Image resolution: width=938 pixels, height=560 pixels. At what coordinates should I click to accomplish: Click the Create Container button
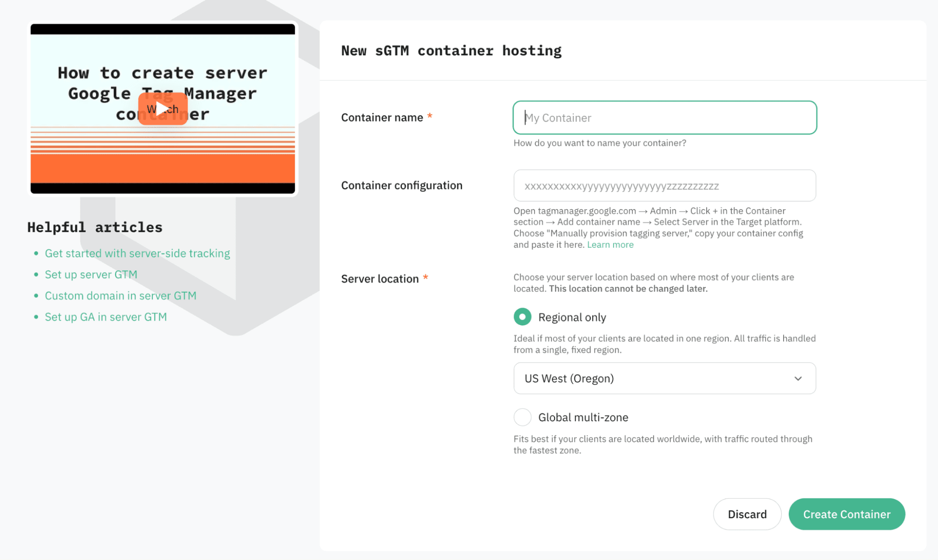click(x=846, y=515)
